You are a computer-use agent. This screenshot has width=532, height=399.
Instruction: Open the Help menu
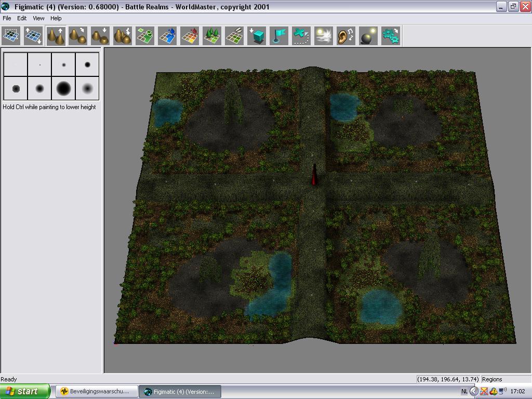tap(56, 18)
